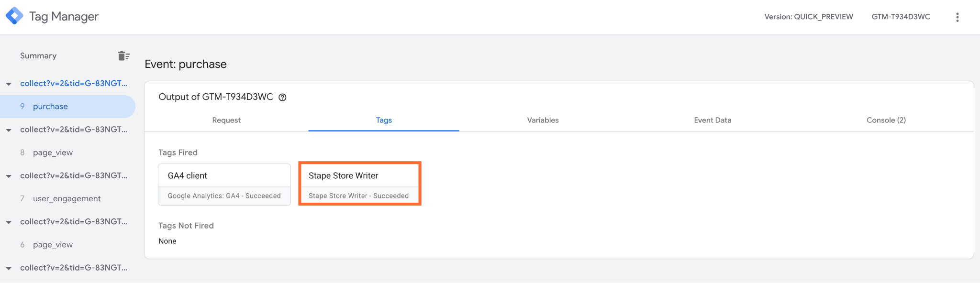Viewport: 980px width, 283px height.
Task: Click the GTM-T934D3WC container ID in header
Action: (x=901, y=17)
